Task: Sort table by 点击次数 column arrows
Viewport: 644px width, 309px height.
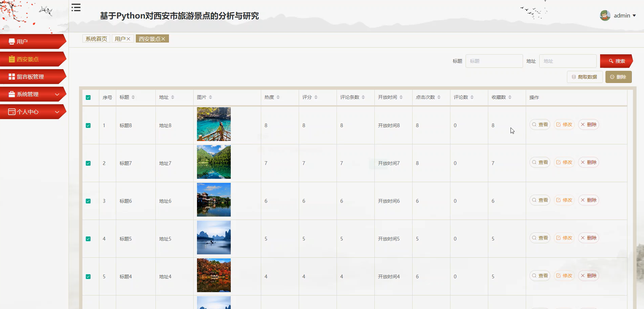Action: (439, 97)
